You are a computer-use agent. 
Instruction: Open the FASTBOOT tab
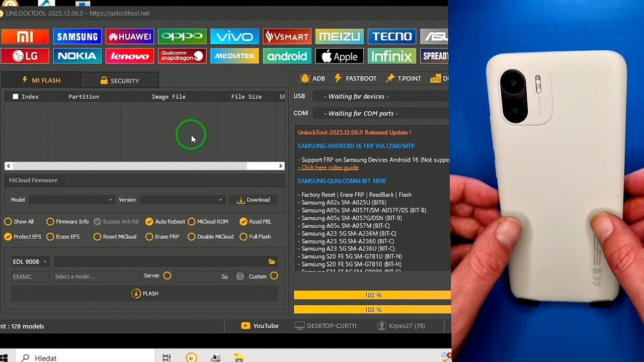pos(355,78)
